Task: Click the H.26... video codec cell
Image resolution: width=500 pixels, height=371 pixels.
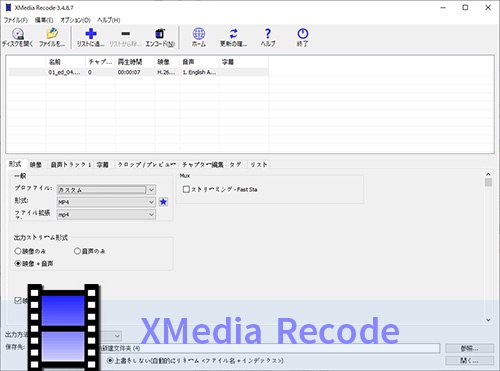Action: pyautogui.click(x=166, y=72)
